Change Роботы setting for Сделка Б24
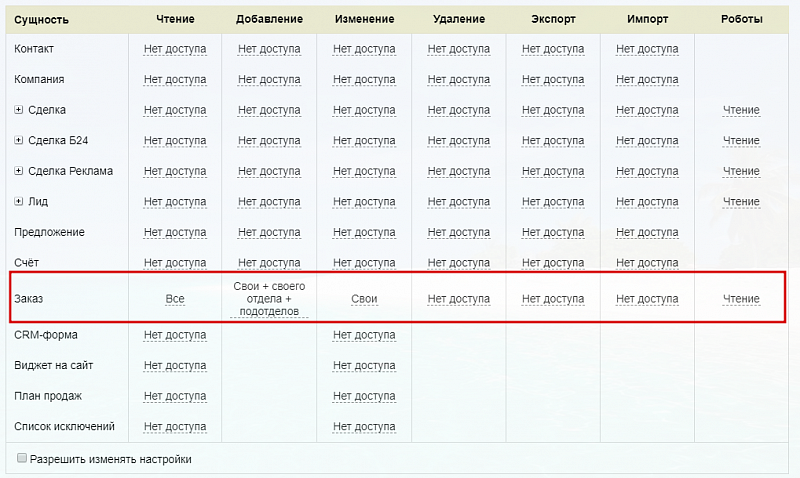 (x=741, y=141)
